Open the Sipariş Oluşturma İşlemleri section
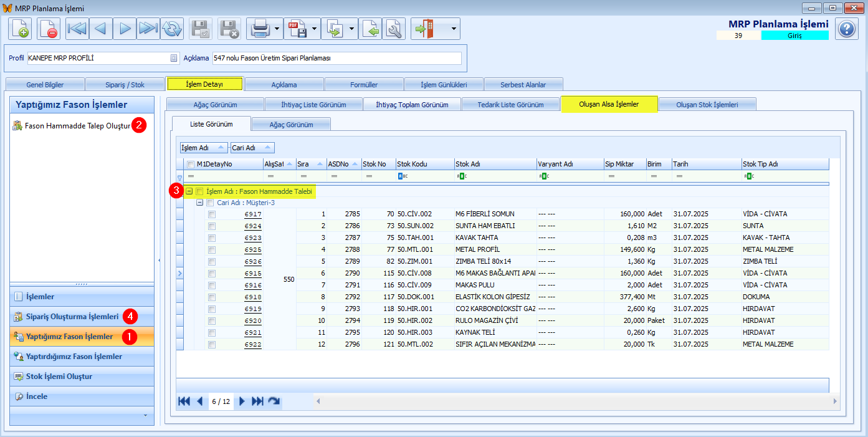 [x=82, y=317]
